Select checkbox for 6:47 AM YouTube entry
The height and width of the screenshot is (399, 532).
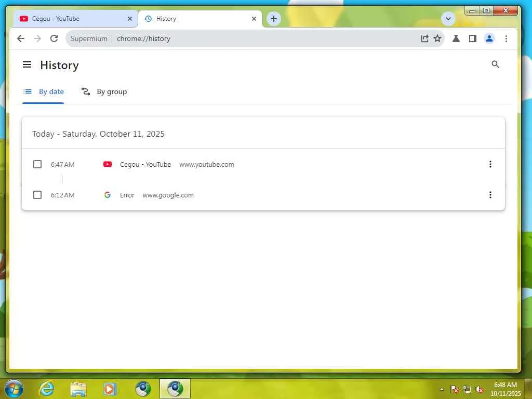[x=37, y=164]
